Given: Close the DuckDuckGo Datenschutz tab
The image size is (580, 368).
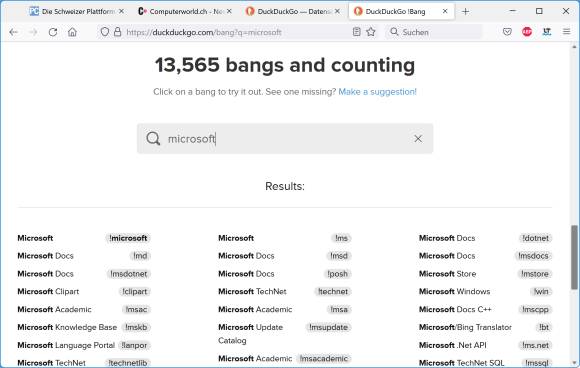Looking at the screenshot, I should 337,11.
